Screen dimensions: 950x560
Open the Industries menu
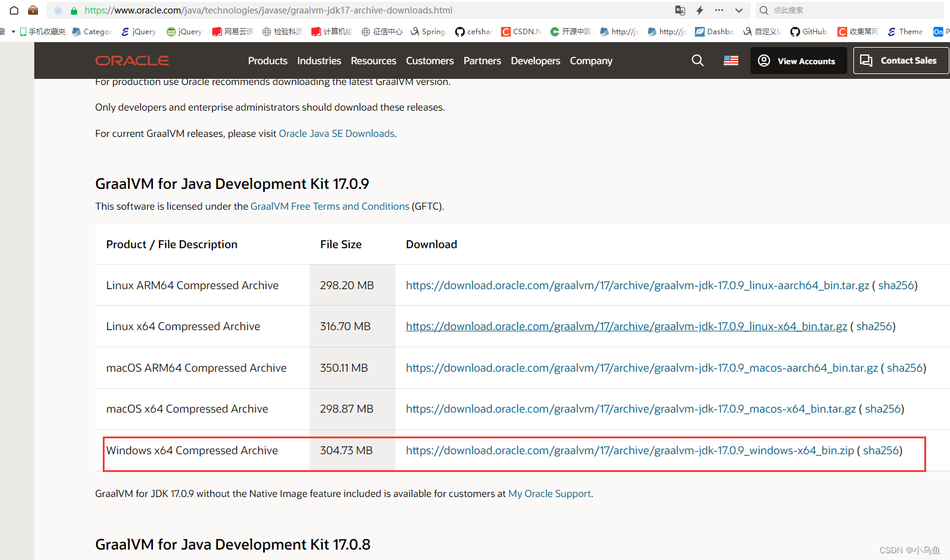pos(319,61)
